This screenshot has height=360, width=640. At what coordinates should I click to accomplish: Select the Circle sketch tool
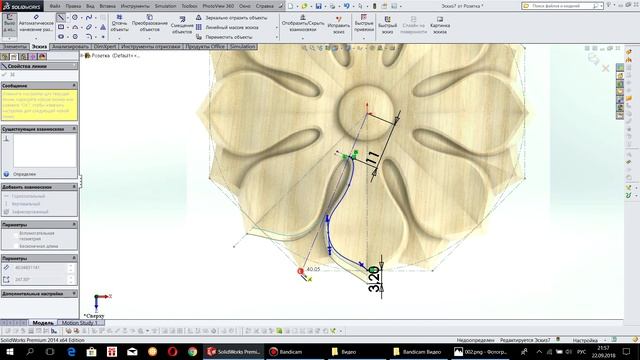(75, 18)
